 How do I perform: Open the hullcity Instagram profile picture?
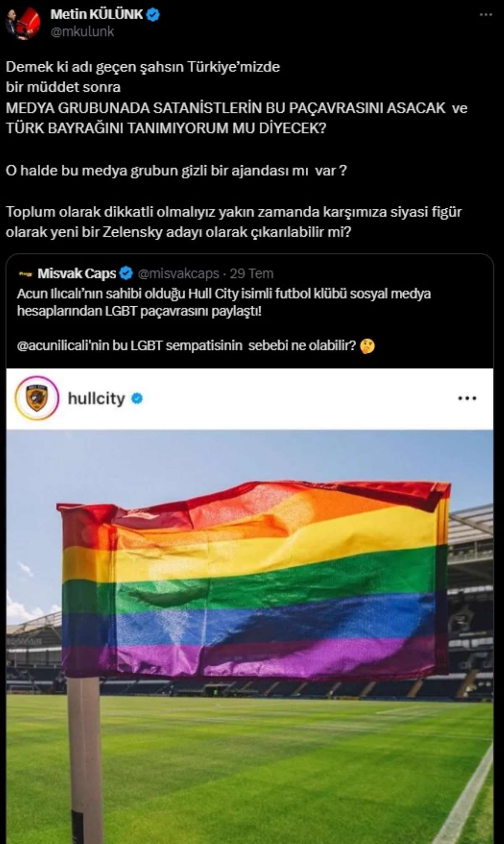coord(37,398)
